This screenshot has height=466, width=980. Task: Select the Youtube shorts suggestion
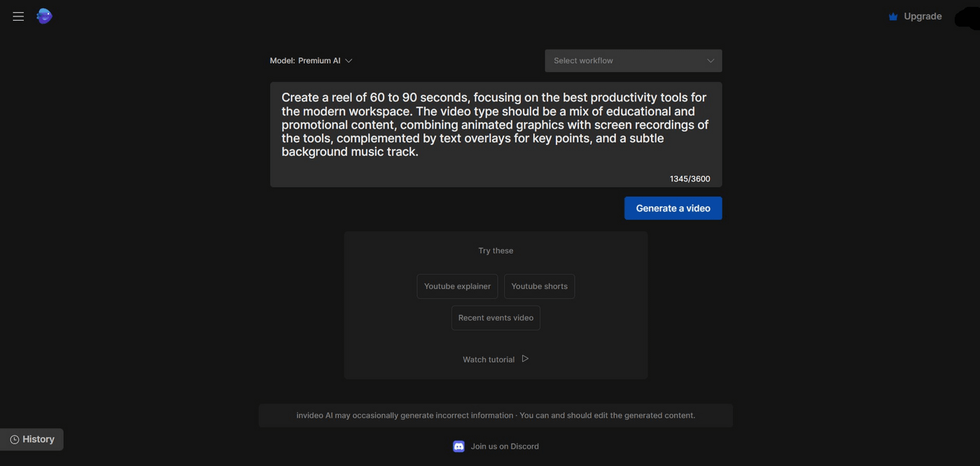tap(539, 286)
